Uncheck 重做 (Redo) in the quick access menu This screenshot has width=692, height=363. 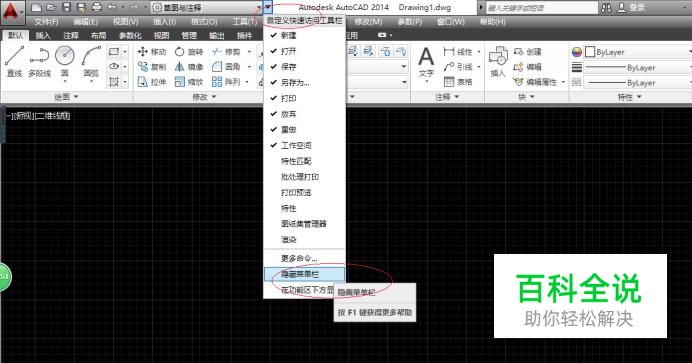[x=304, y=130]
